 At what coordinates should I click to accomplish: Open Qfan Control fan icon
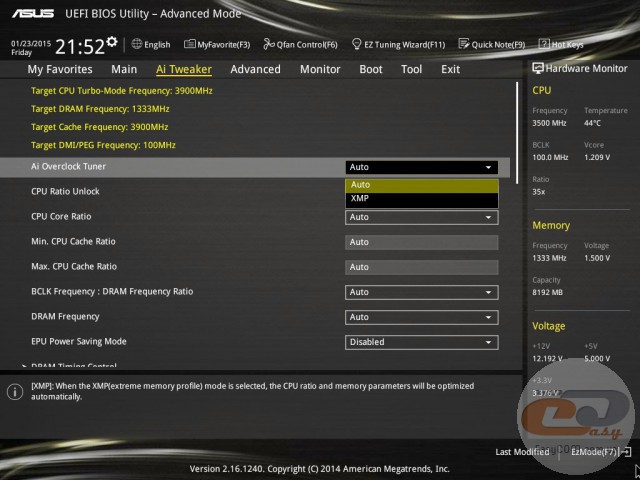pyautogui.click(x=269, y=44)
